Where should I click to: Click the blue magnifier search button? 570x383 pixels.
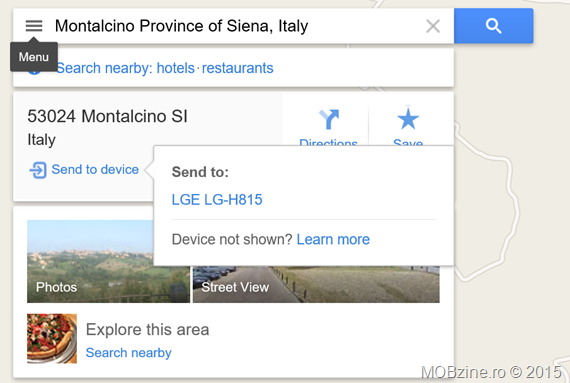[x=493, y=26]
